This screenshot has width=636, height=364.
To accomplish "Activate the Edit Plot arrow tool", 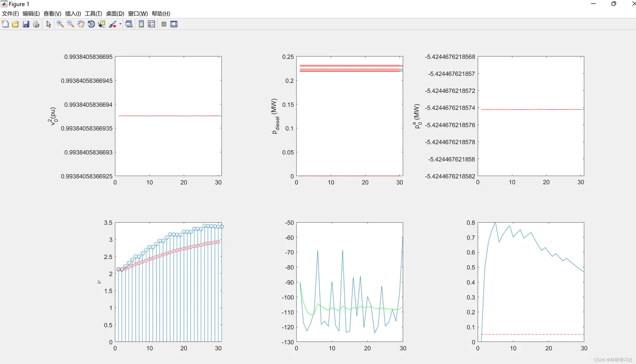I will click(x=49, y=24).
